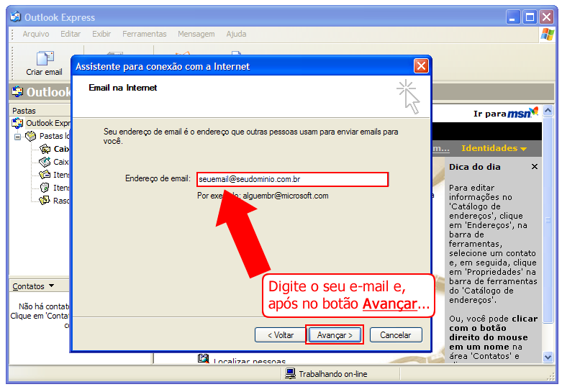Open the Arquivo menu
The height and width of the screenshot is (392, 562).
pos(36,34)
